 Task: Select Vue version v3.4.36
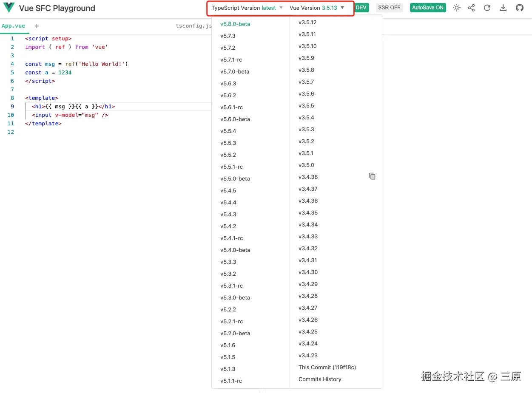tap(308, 201)
